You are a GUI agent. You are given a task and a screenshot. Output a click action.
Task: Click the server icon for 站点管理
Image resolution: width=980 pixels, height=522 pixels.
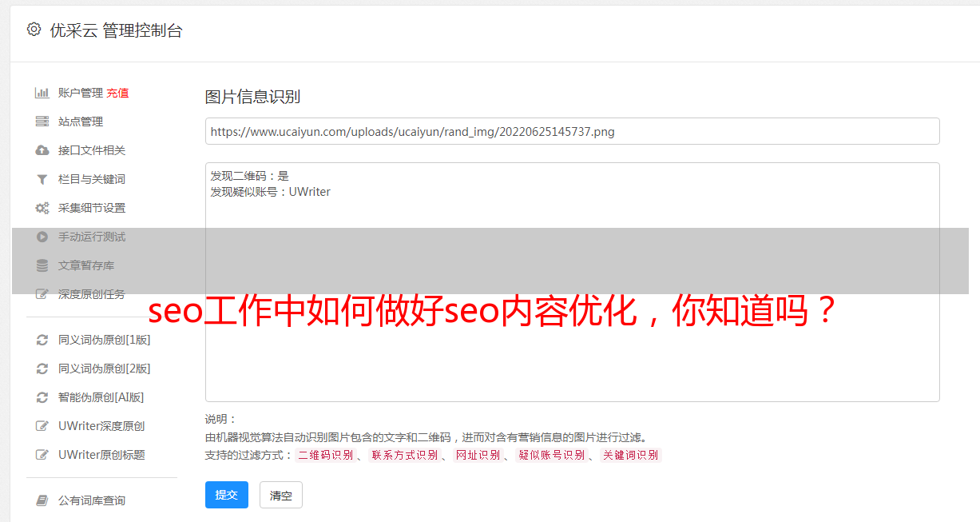click(42, 122)
